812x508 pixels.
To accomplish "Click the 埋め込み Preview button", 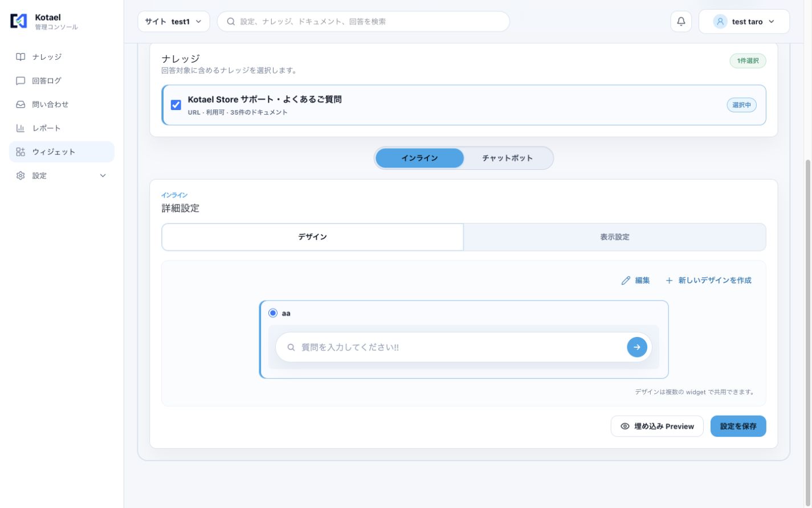I will point(657,426).
